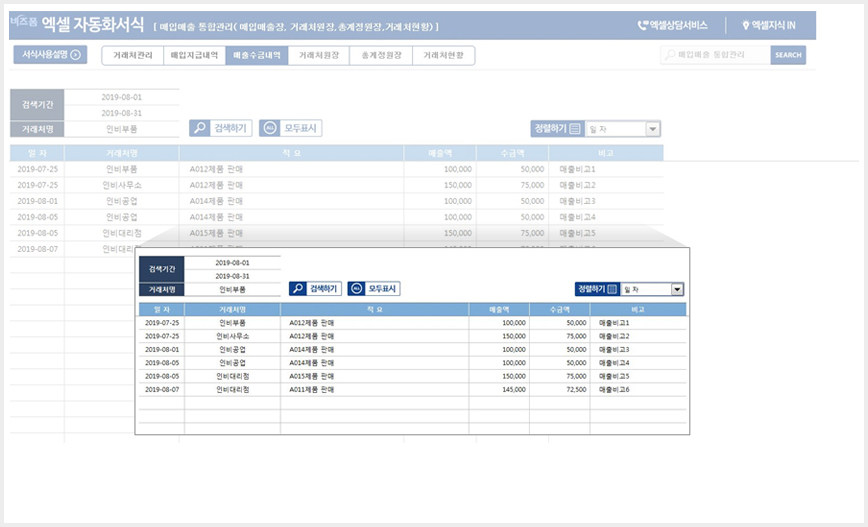This screenshot has height=527, width=868.
Task: Select 매출비고4 cell in faded sheet
Action: 606,218
